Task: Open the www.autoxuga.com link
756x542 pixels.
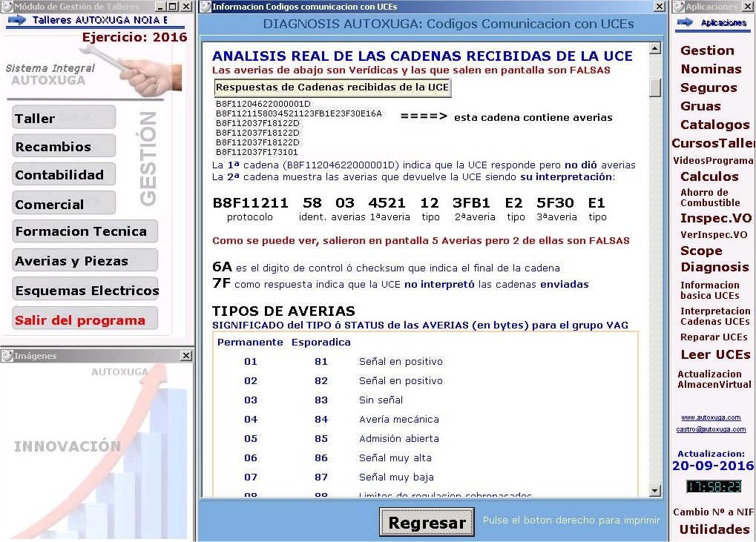Action: click(x=711, y=417)
